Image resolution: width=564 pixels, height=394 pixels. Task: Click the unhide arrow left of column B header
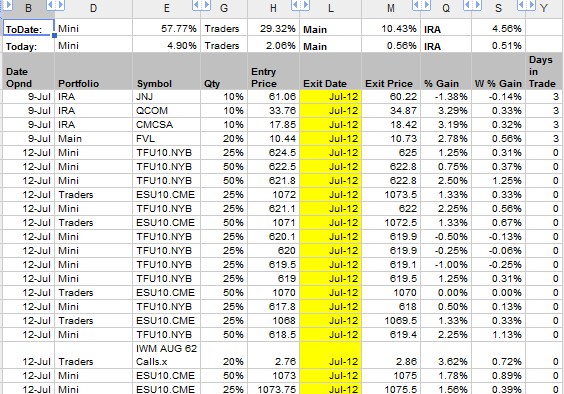click(8, 5)
